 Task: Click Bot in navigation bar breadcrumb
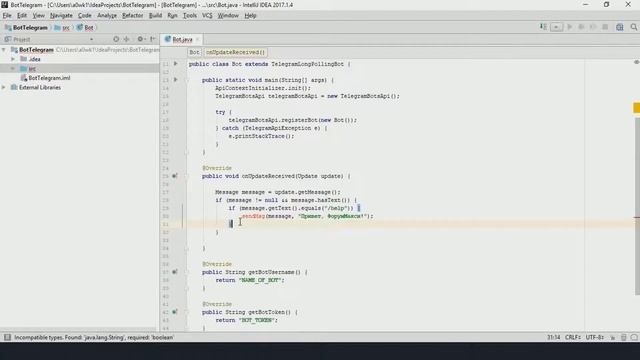pyautogui.click(x=85, y=27)
